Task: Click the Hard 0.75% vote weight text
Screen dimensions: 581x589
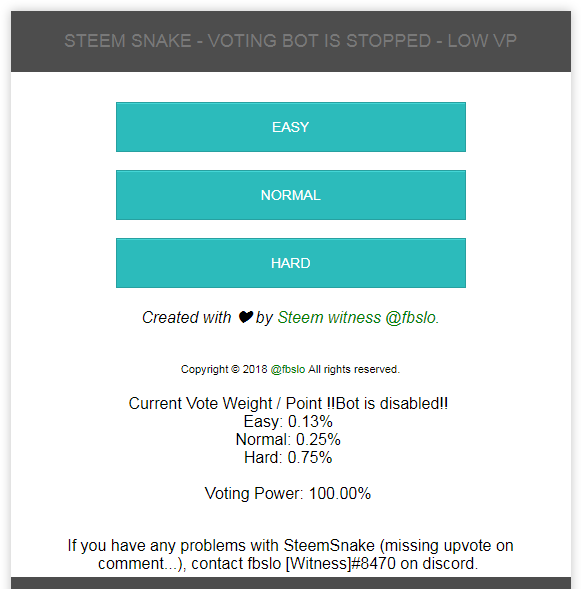Action: click(x=288, y=458)
